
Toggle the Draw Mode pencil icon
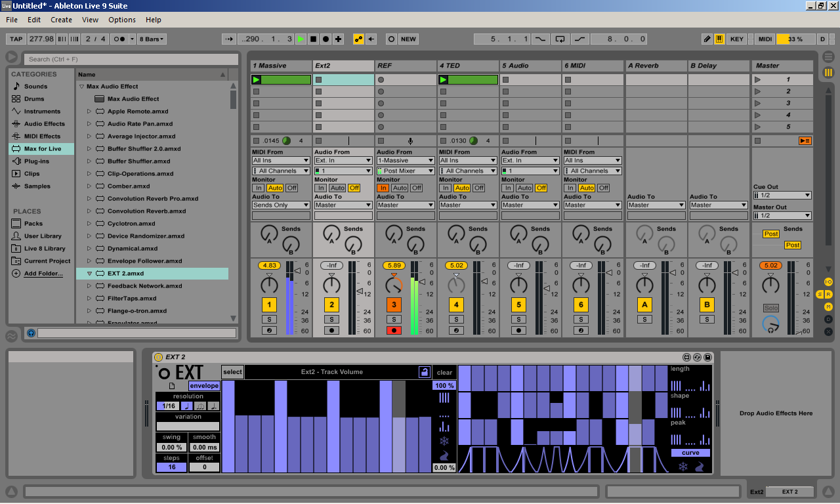coord(707,39)
